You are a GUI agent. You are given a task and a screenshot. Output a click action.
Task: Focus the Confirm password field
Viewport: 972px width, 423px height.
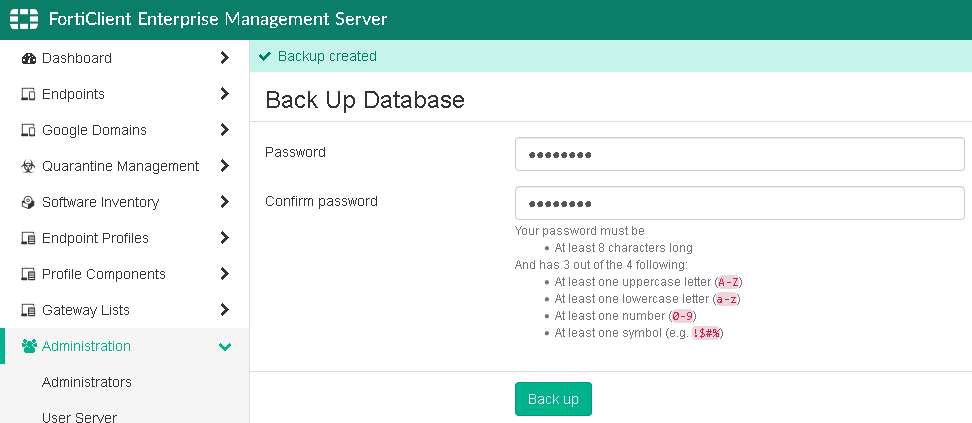point(739,203)
